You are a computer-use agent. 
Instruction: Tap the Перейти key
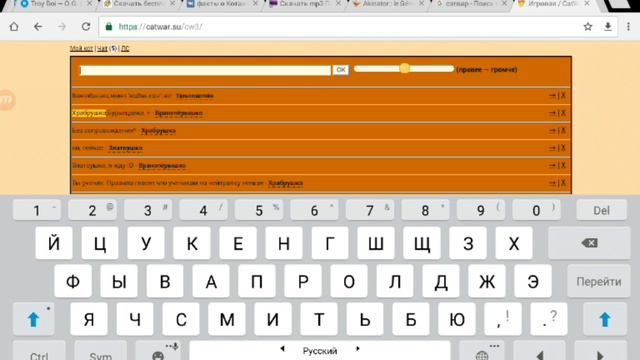[x=599, y=281]
